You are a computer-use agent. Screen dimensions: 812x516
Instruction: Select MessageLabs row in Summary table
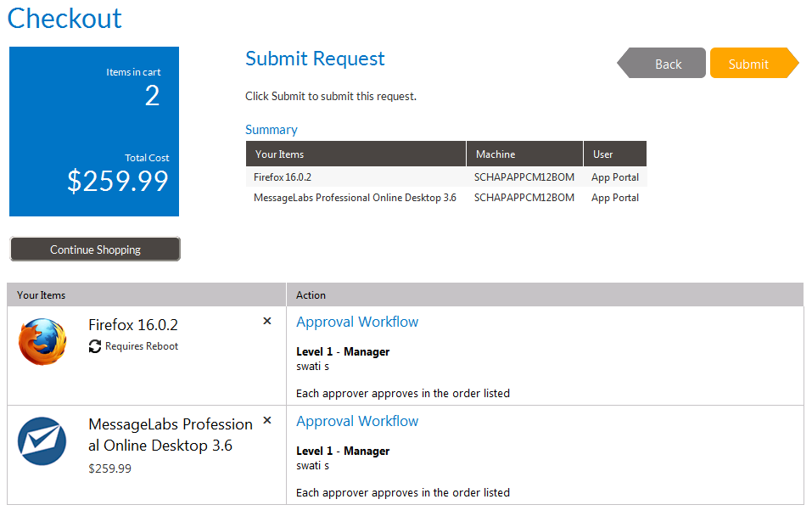click(355, 198)
